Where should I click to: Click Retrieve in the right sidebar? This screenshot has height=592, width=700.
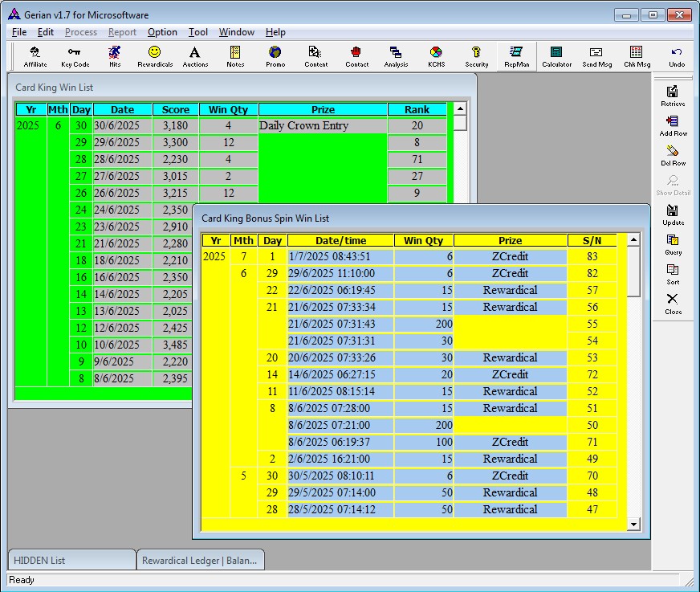673,96
